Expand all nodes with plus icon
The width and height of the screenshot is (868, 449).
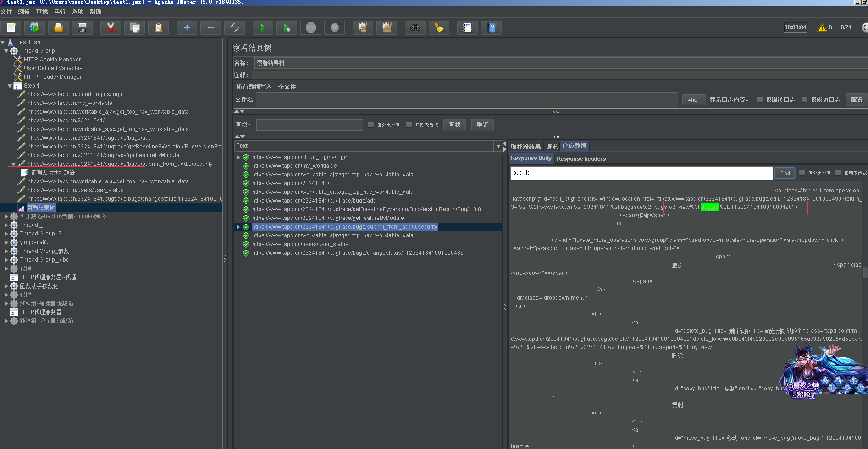click(187, 27)
